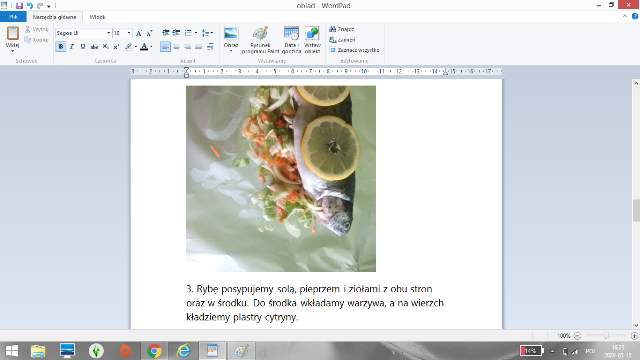Toggle underline formatting
The width and height of the screenshot is (640, 360).
83,47
